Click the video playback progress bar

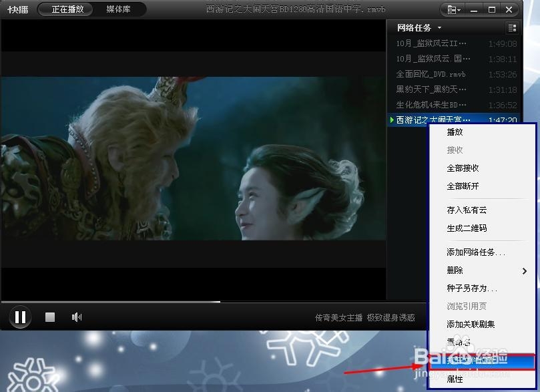(214, 302)
